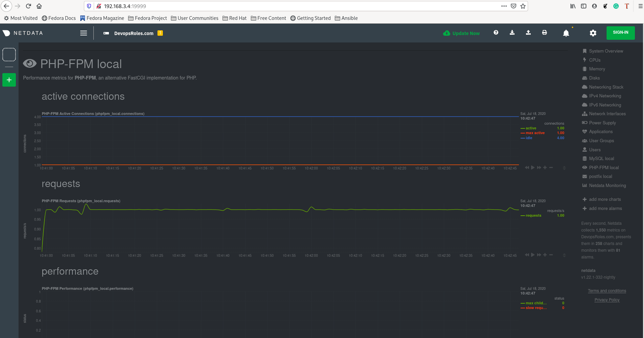Click the SIGN-IN button
Viewport: 644px width, 338px height.
click(620, 33)
